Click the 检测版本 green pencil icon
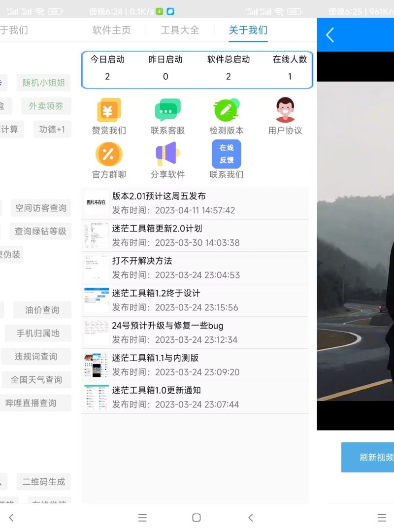This screenshot has height=532, width=394. point(226,110)
